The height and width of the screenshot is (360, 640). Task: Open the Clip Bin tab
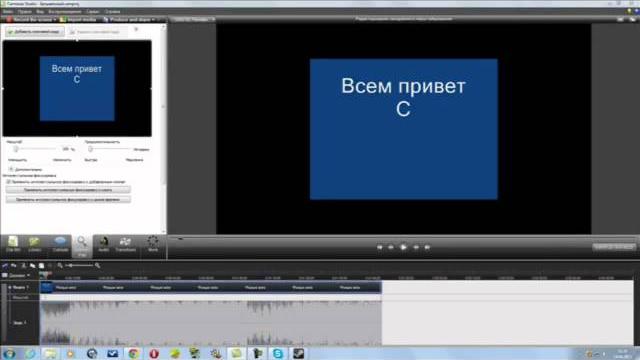(x=13, y=245)
